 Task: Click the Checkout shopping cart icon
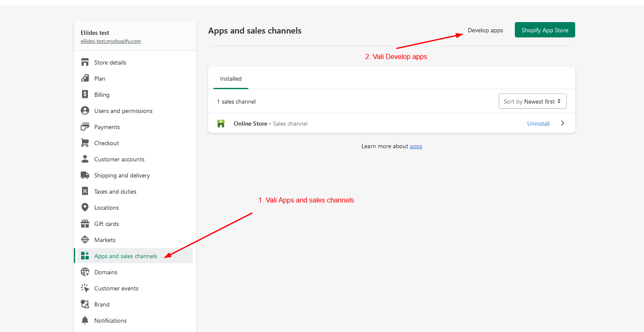coord(85,143)
